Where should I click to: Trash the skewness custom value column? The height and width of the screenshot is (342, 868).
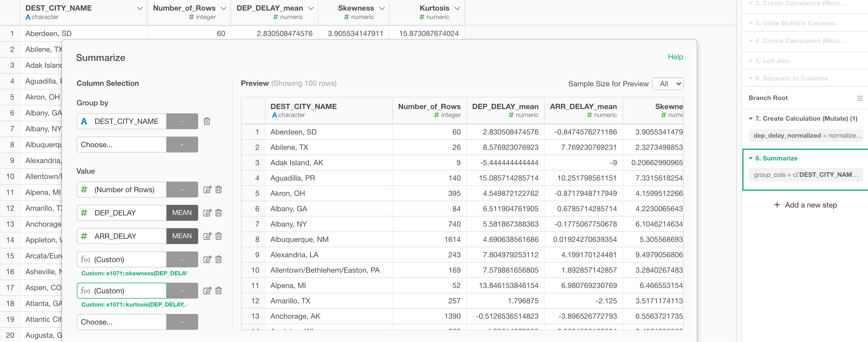coord(219,259)
